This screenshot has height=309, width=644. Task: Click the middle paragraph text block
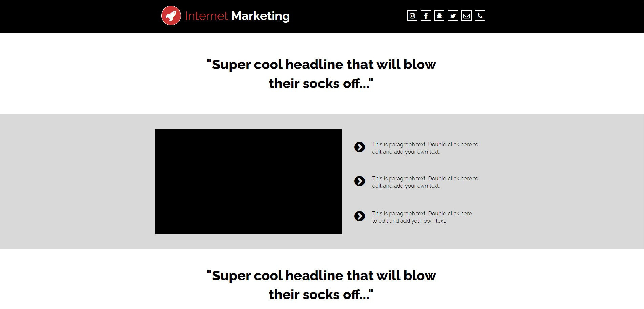425,182
